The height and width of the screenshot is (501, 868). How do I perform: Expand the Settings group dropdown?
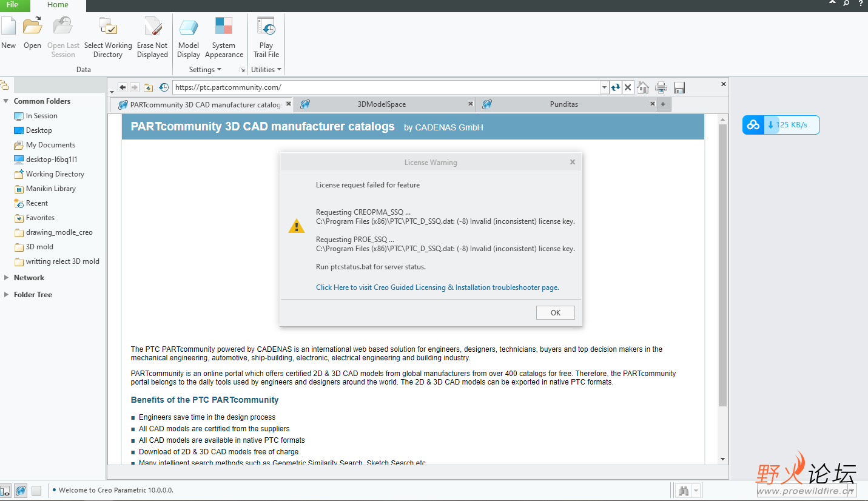coord(205,70)
